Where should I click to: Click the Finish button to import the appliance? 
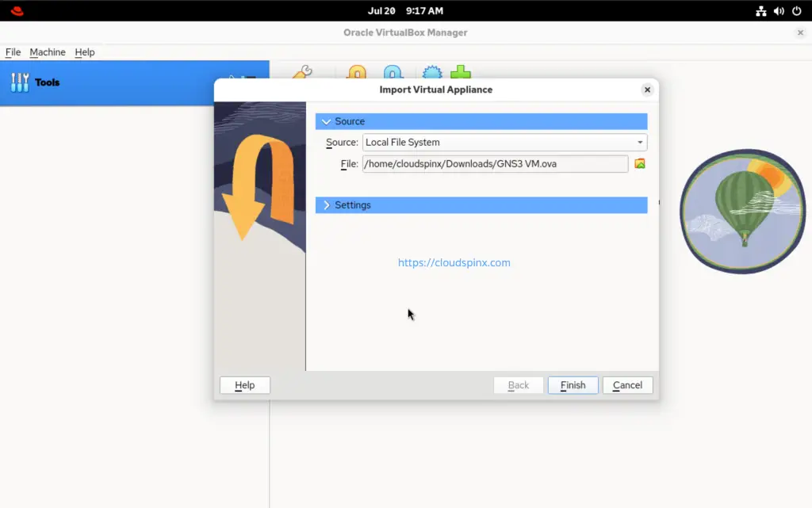(x=573, y=385)
